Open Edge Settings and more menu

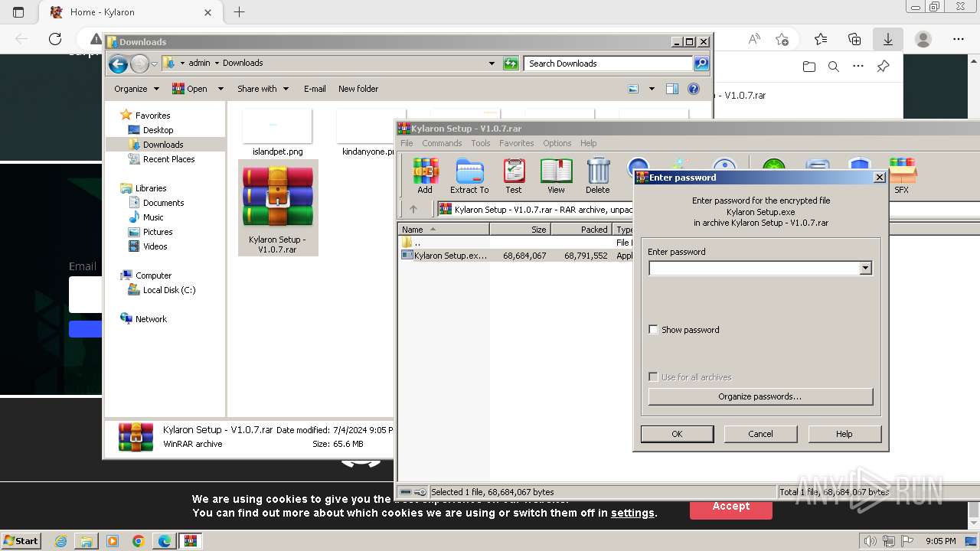tap(959, 39)
